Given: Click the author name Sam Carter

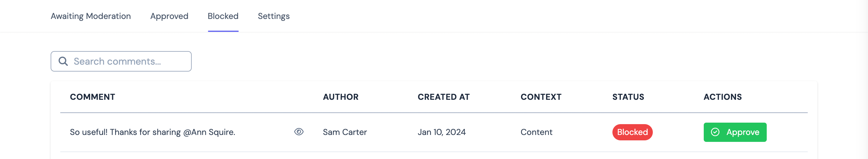Looking at the screenshot, I should pos(345,132).
